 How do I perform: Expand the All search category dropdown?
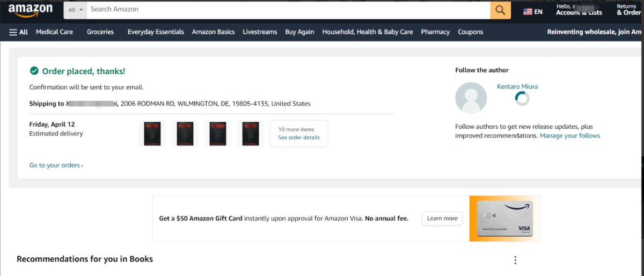coord(75,10)
